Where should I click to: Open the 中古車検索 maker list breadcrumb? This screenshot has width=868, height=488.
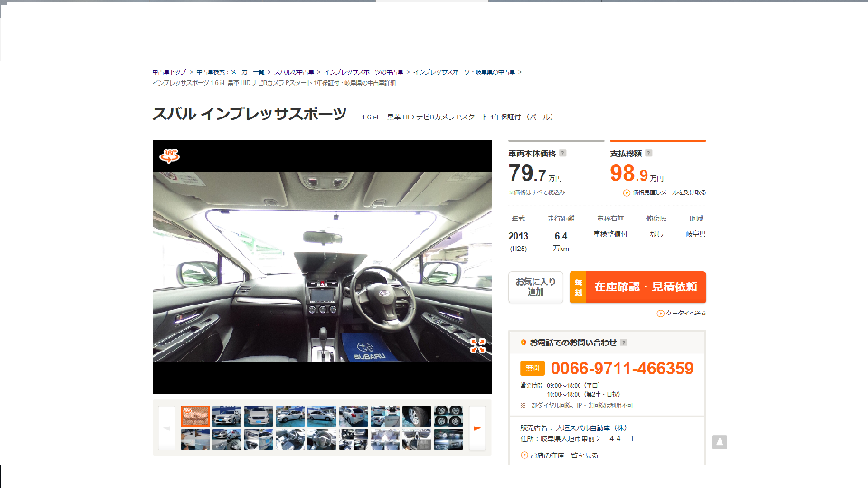(x=231, y=72)
